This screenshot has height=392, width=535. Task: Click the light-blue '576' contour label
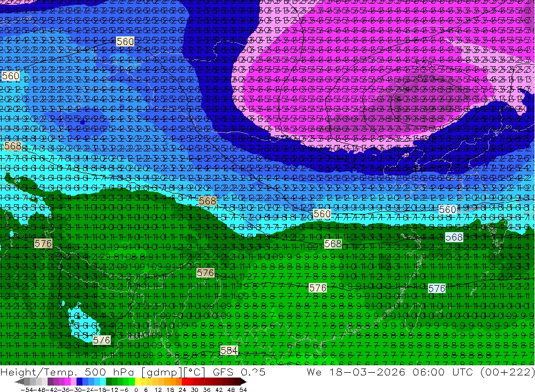pyautogui.click(x=437, y=288)
